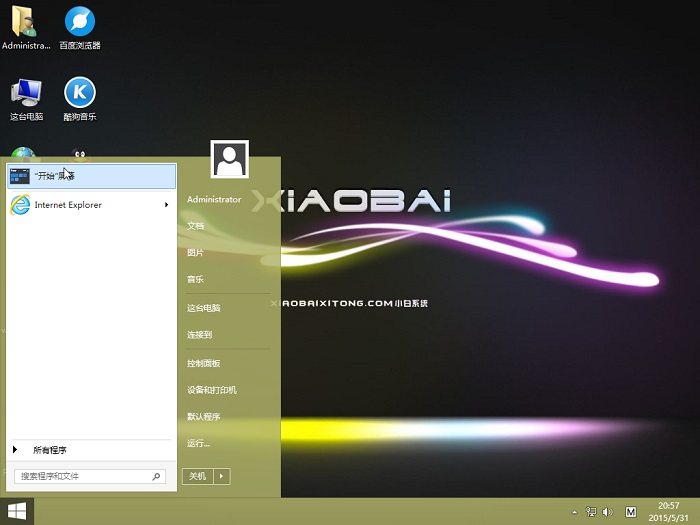Open the network tray icon

[x=591, y=512]
